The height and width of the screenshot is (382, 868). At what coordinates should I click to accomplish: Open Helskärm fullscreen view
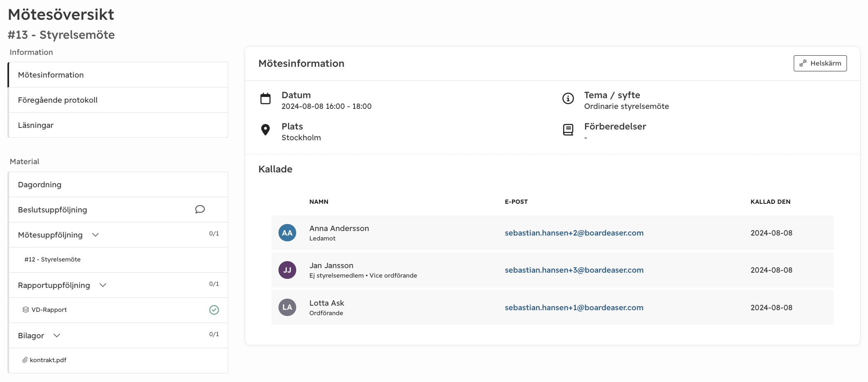click(x=820, y=63)
